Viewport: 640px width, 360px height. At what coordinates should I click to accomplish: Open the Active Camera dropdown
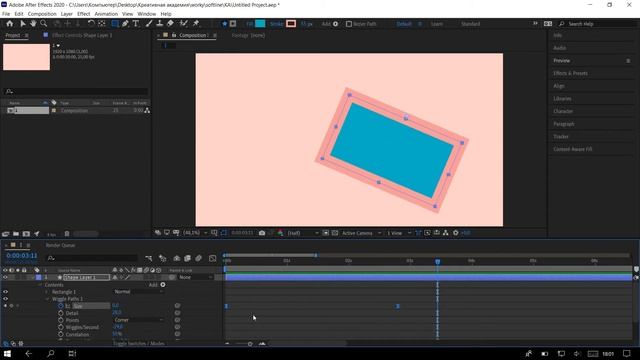pos(362,233)
